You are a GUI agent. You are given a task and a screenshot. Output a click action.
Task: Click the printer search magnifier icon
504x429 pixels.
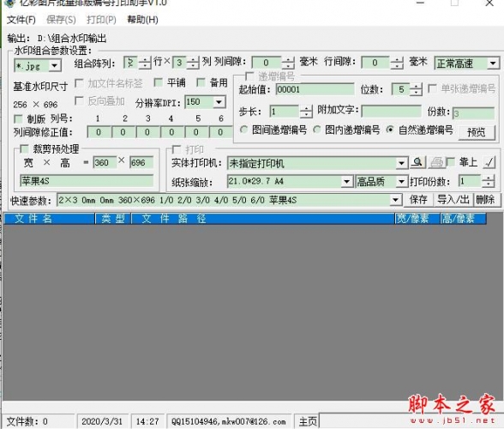tap(418, 162)
